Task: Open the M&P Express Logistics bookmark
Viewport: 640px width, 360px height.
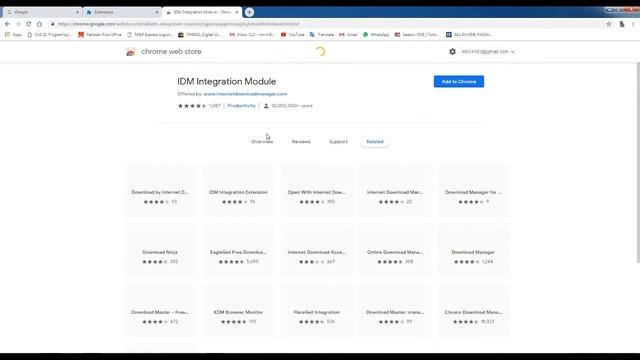Action: click(x=150, y=35)
